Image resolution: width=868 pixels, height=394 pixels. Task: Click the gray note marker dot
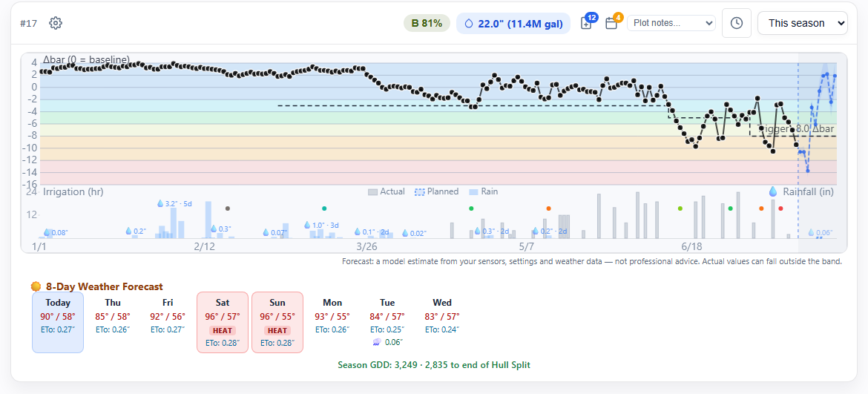pos(228,209)
